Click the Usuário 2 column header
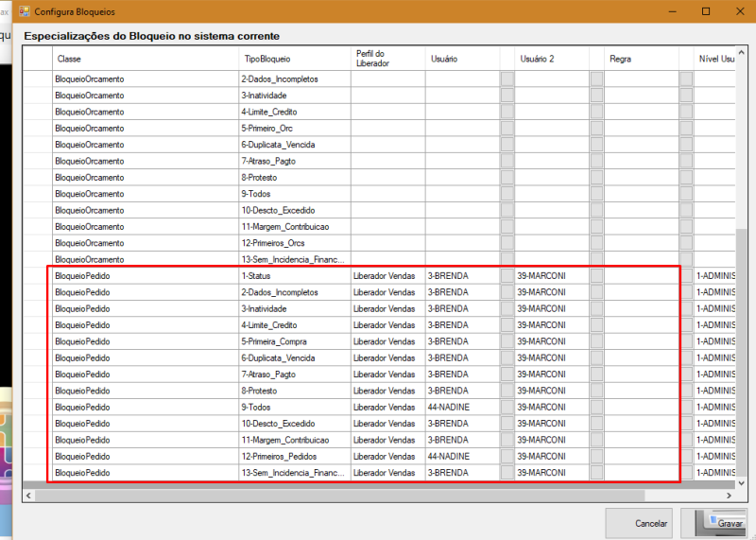This screenshot has height=540, width=756. coord(552,59)
